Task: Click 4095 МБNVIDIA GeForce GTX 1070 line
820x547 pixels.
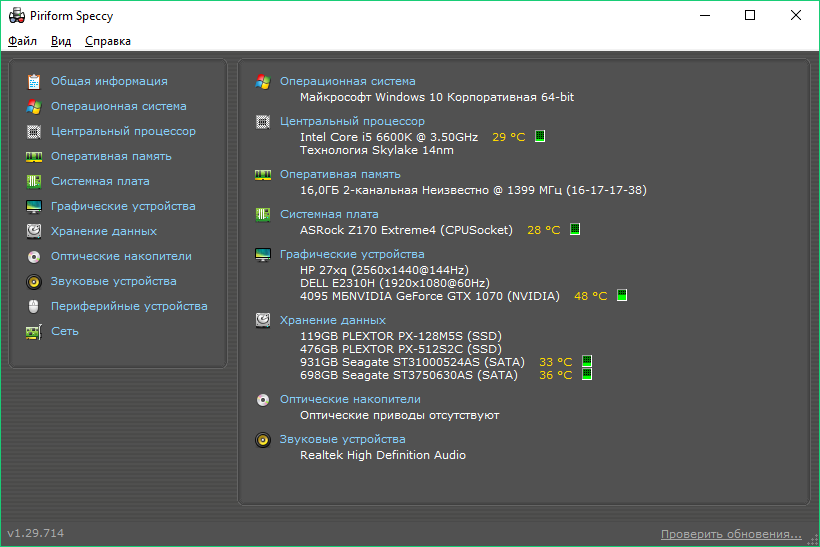Action: (430, 296)
